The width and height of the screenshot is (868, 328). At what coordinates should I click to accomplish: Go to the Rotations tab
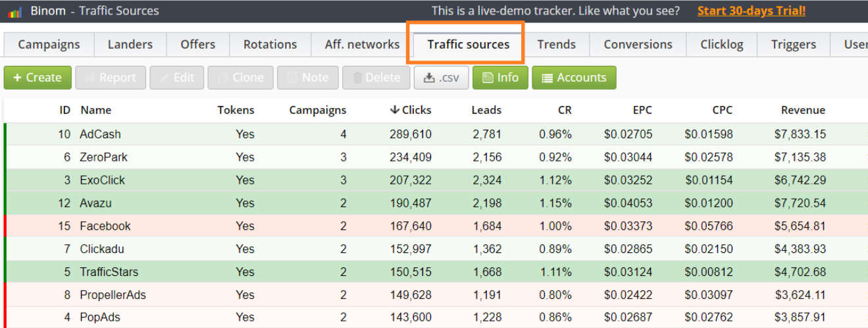pyautogui.click(x=270, y=44)
